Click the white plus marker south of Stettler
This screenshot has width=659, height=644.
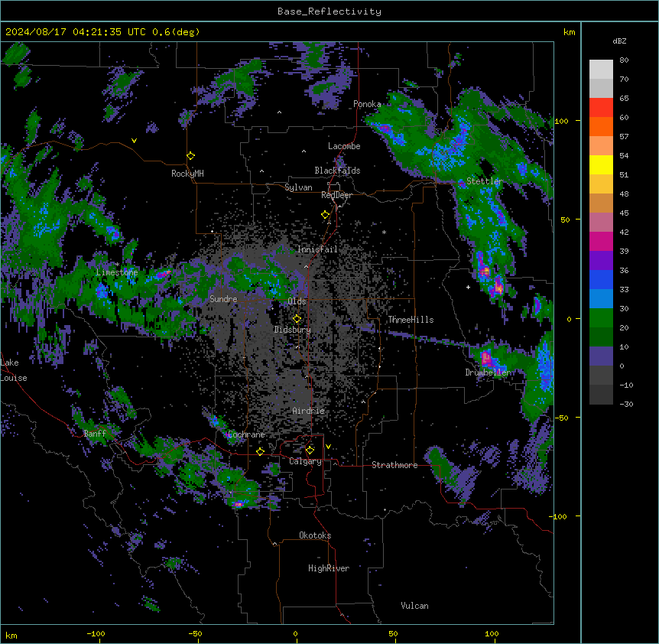pos(468,287)
